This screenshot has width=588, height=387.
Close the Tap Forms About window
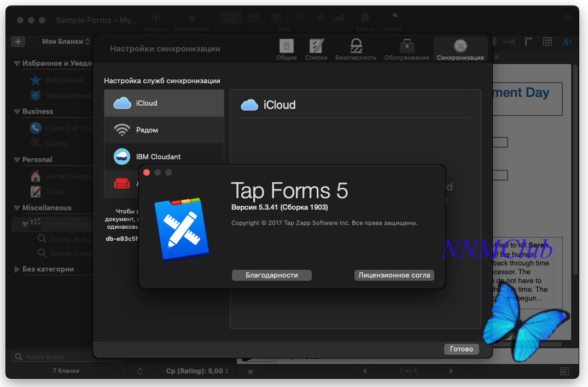147,172
